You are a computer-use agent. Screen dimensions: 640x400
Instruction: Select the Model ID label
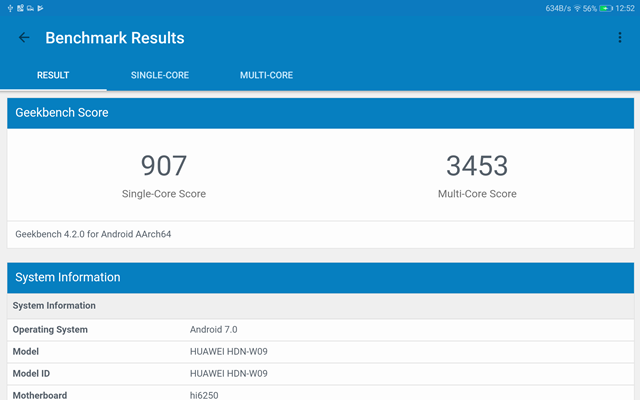tap(31, 373)
